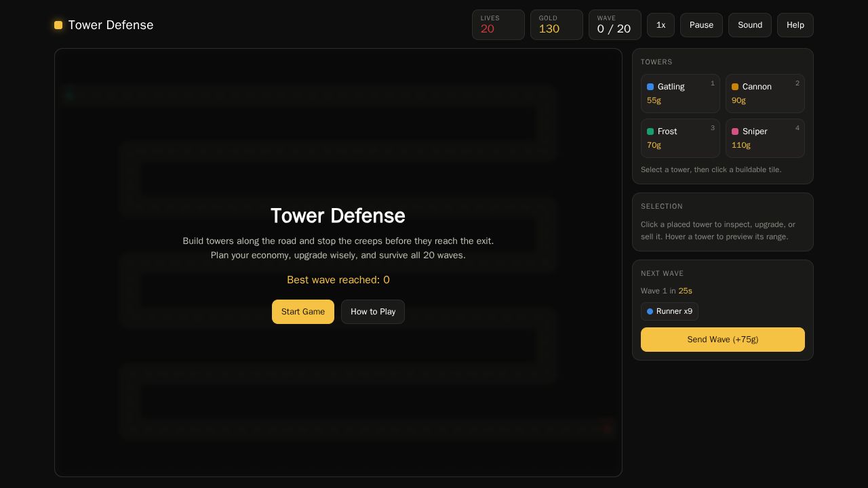The height and width of the screenshot is (488, 868).
Task: Click the Runner x9 enemy chip
Action: (669, 311)
